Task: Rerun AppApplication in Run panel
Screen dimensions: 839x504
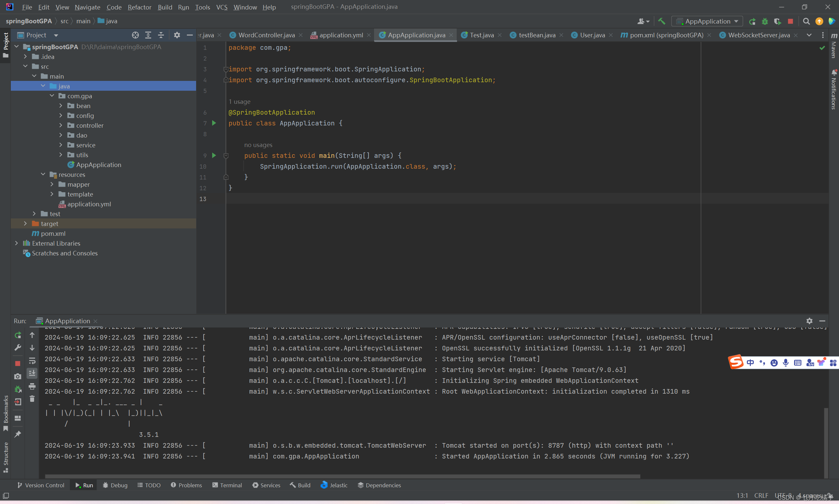Action: 18,335
